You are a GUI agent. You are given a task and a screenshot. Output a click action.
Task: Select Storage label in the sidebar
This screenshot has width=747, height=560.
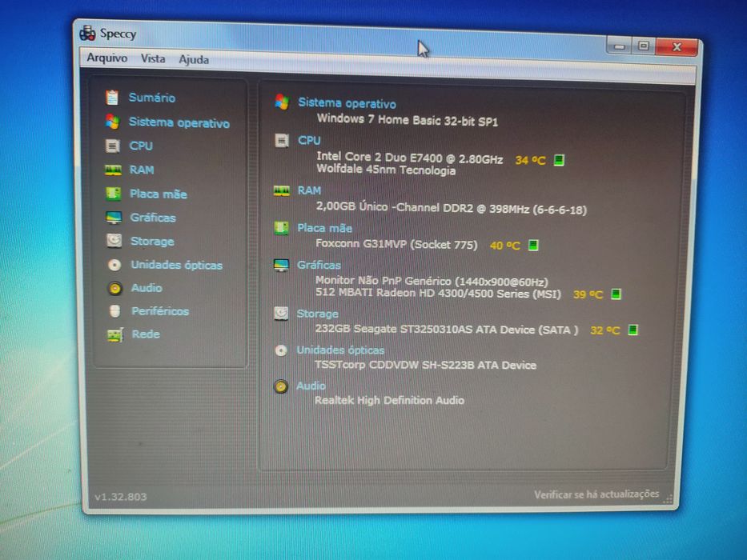click(x=152, y=242)
